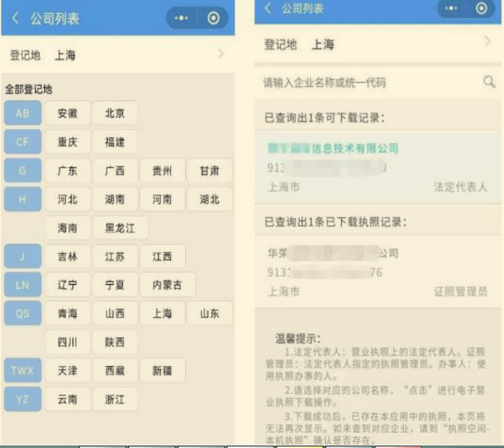Open more options menu on left screen

(181, 18)
